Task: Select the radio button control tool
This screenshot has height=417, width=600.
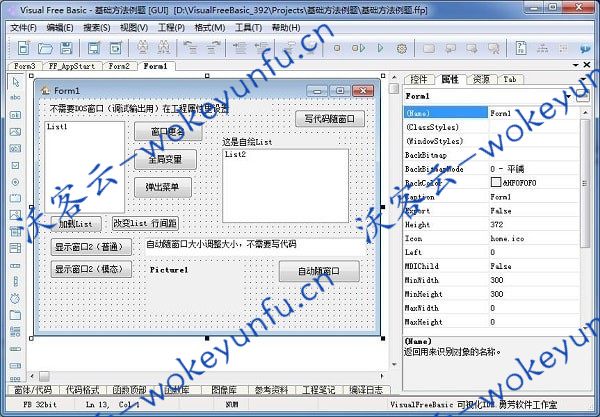Action: (x=15, y=182)
